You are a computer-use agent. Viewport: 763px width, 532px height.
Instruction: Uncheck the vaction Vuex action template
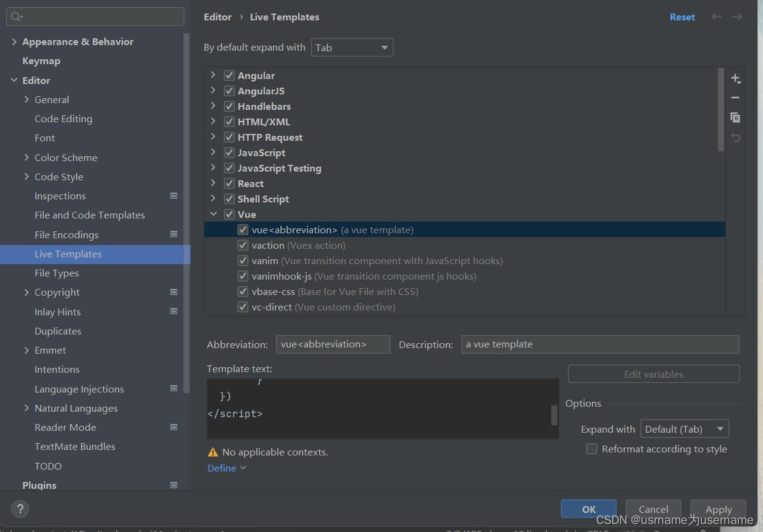(x=243, y=245)
